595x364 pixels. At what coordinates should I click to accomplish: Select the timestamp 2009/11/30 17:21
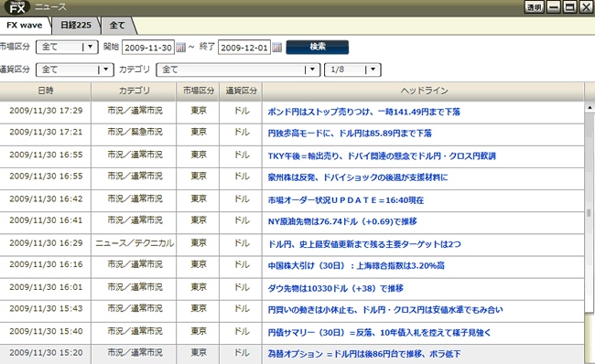point(46,132)
